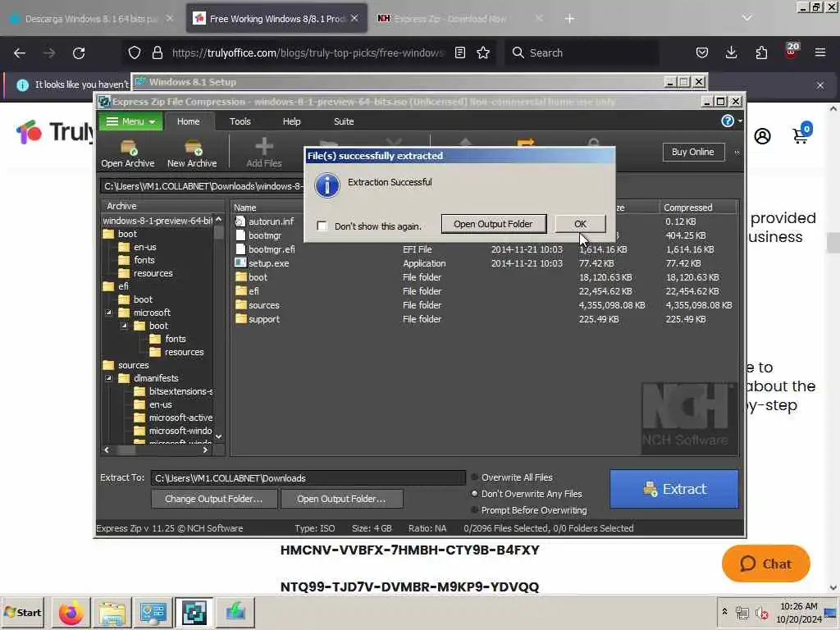Screen dimensions: 840x630
Task: Switch to the Tools ribbon tab
Action: click(240, 121)
